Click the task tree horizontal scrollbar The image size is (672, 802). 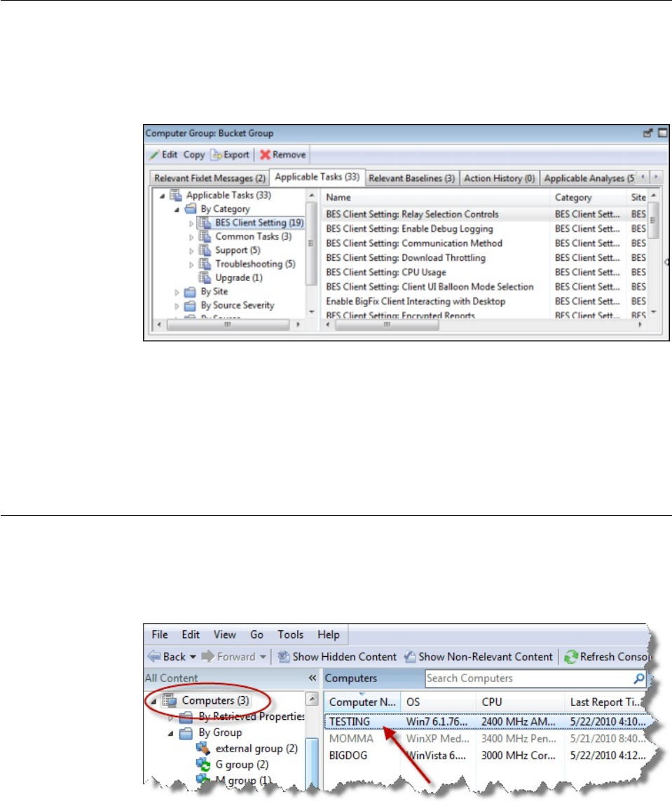coord(228,325)
